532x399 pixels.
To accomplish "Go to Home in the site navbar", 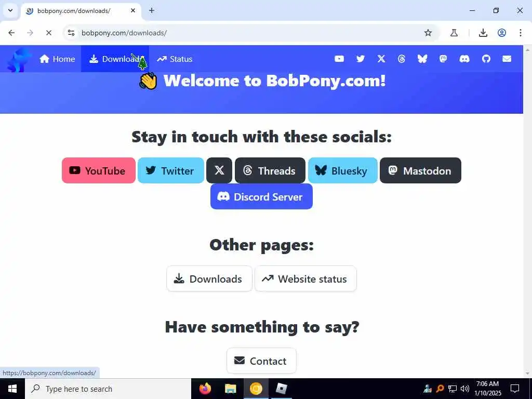I will pos(57,59).
